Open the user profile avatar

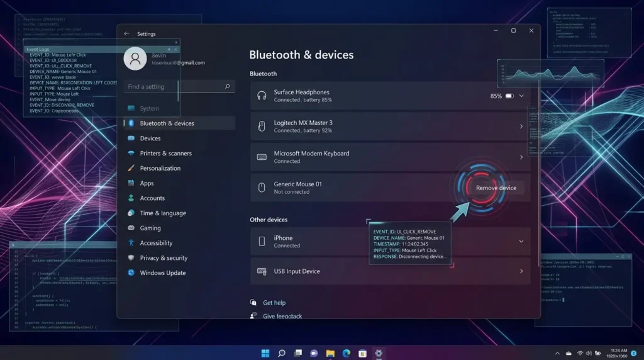(x=135, y=59)
